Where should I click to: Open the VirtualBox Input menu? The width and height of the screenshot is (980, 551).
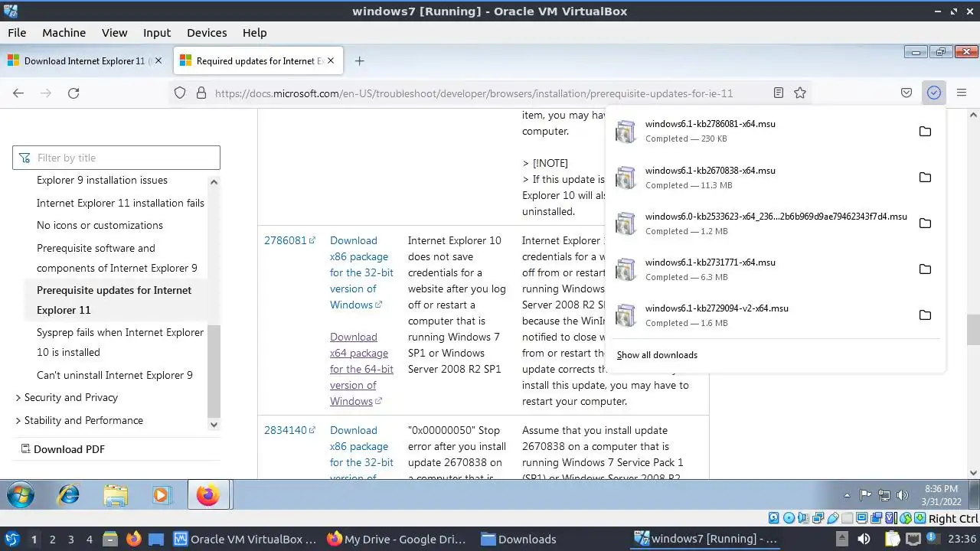pos(157,33)
